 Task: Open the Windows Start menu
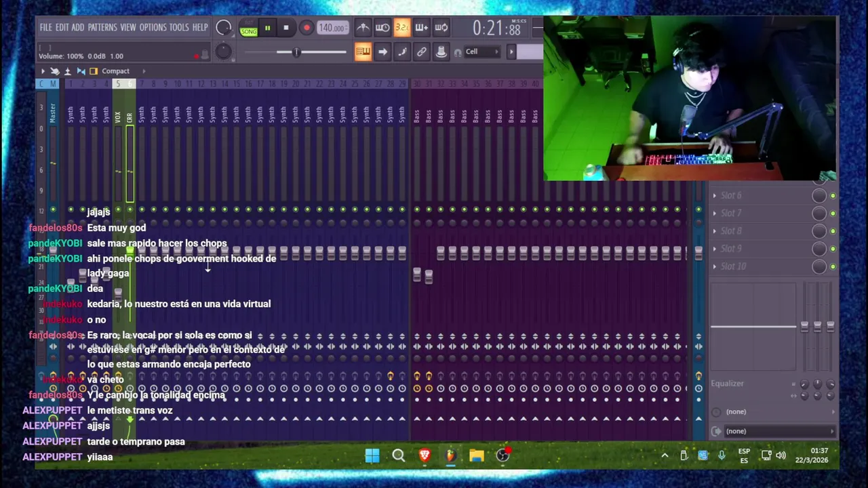coord(372,456)
